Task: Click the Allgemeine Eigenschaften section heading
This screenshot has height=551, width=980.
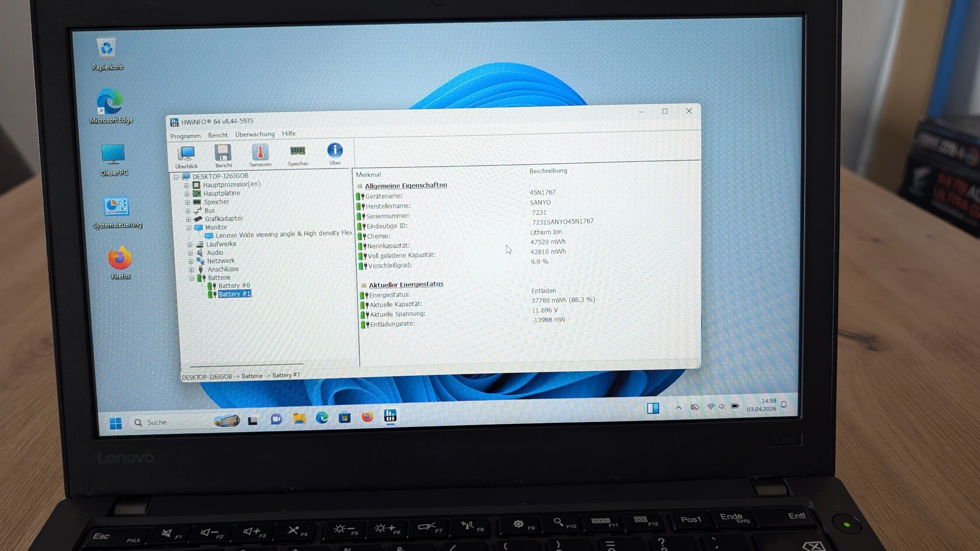Action: 406,185
